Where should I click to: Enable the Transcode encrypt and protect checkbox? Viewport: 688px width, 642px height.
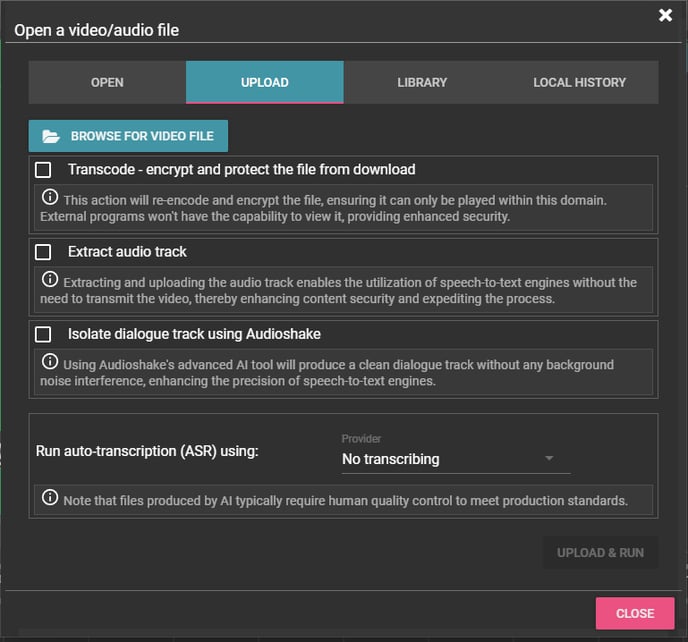coord(43,170)
